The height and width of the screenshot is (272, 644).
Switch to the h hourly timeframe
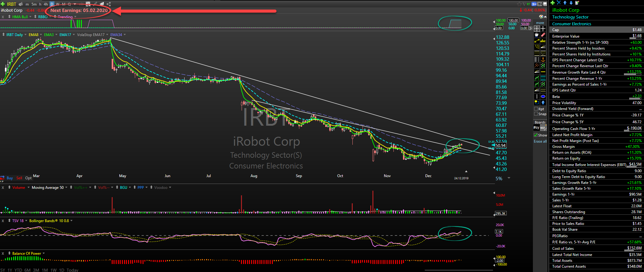tap(40, 4)
